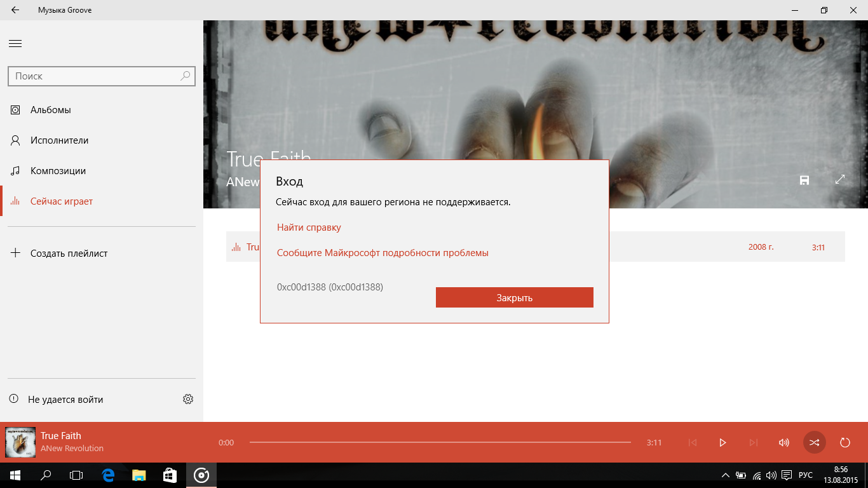Click the 3:11 total time in player bar
Viewport: 868px width, 488px height.
point(654,443)
